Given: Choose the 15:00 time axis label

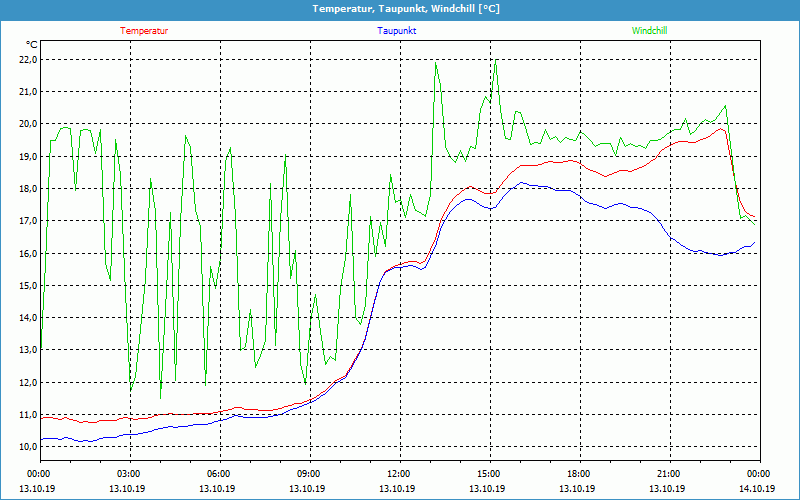Looking at the screenshot, I should coord(488,474).
